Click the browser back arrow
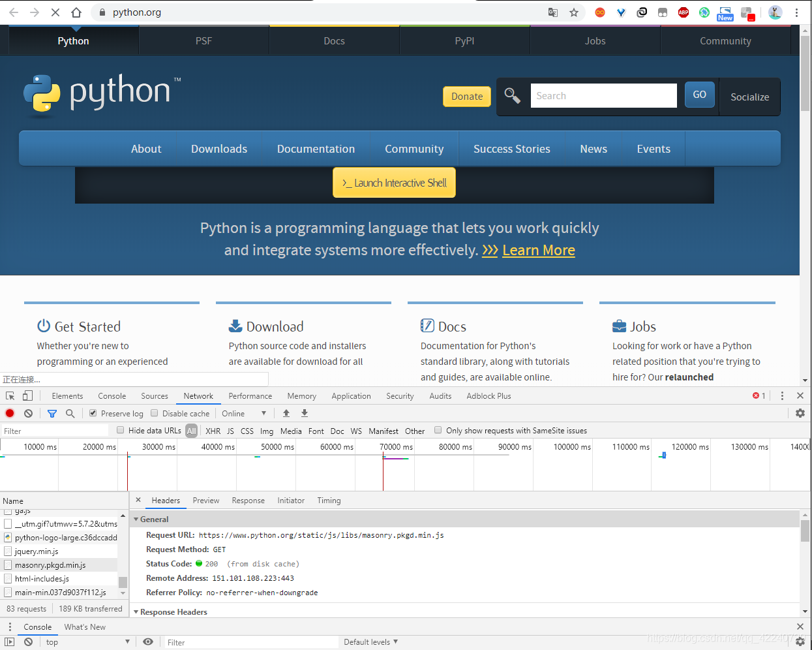 14,12
